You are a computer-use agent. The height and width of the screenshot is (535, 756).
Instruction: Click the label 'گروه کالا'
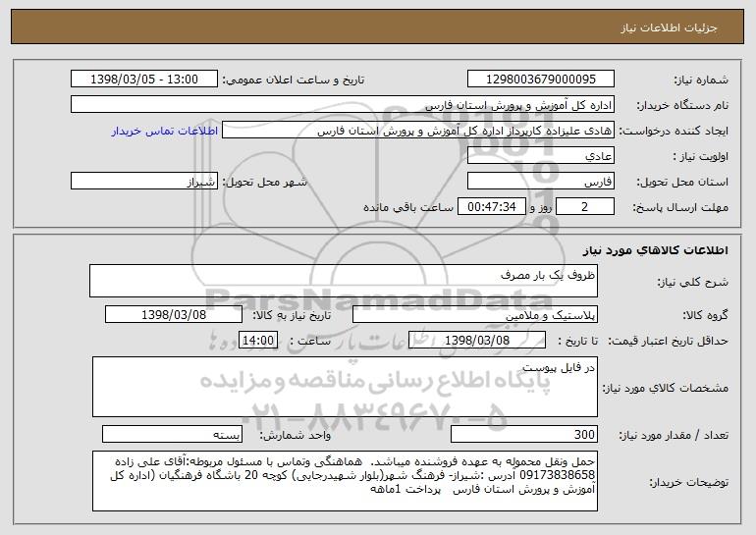click(x=705, y=315)
